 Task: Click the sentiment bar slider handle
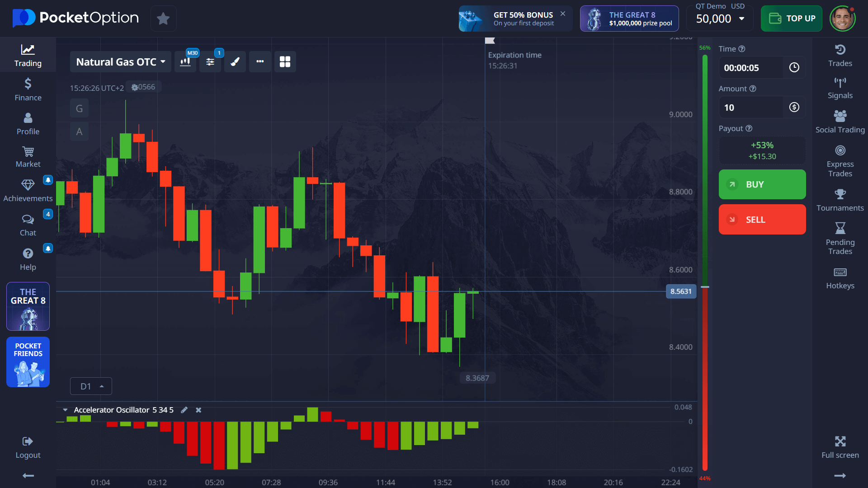tap(705, 287)
